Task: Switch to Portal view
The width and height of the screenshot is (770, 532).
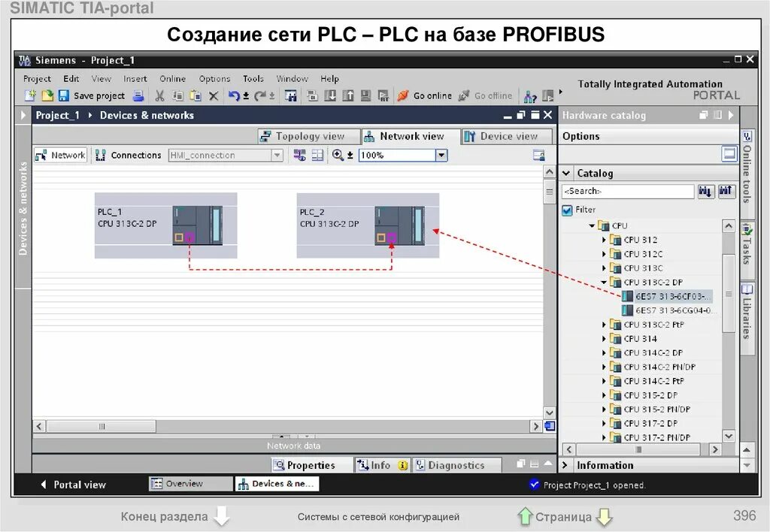Action: pos(73,485)
